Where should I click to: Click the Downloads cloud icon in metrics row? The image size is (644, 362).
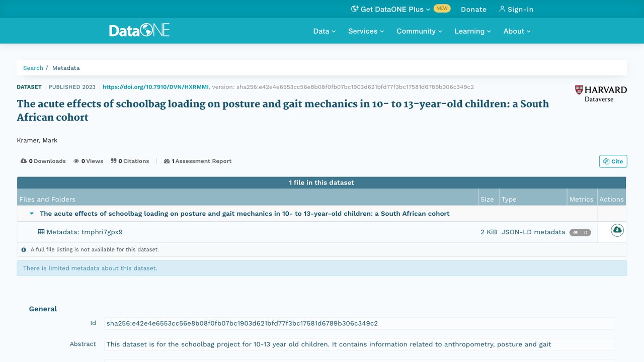click(24, 161)
